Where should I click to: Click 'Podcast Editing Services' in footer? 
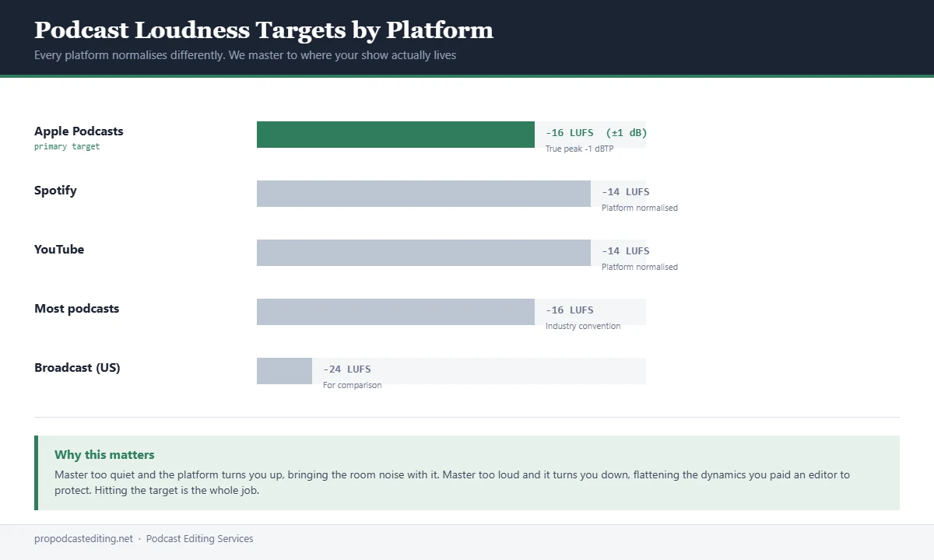200,538
